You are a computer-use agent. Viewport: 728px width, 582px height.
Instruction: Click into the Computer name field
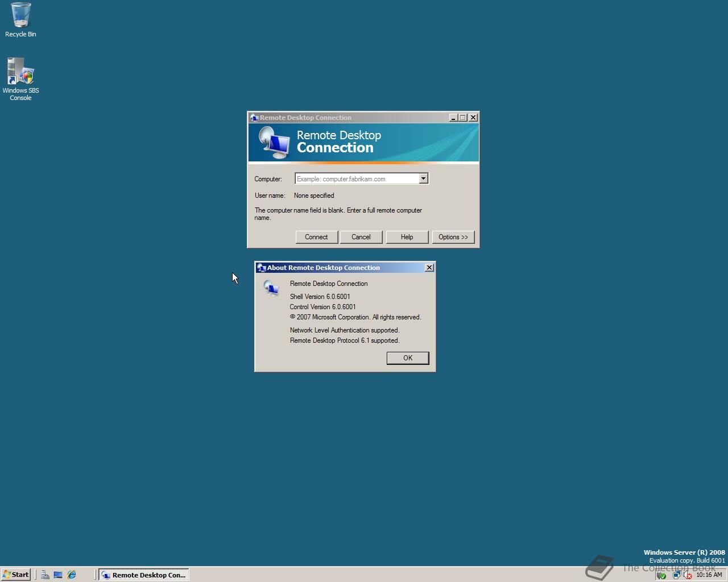click(357, 178)
